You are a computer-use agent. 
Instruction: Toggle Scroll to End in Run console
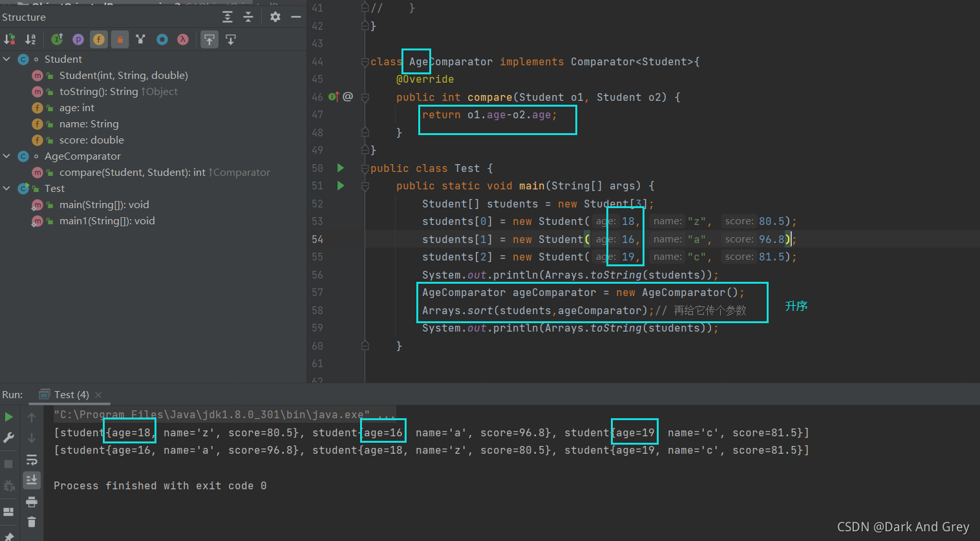tap(32, 480)
